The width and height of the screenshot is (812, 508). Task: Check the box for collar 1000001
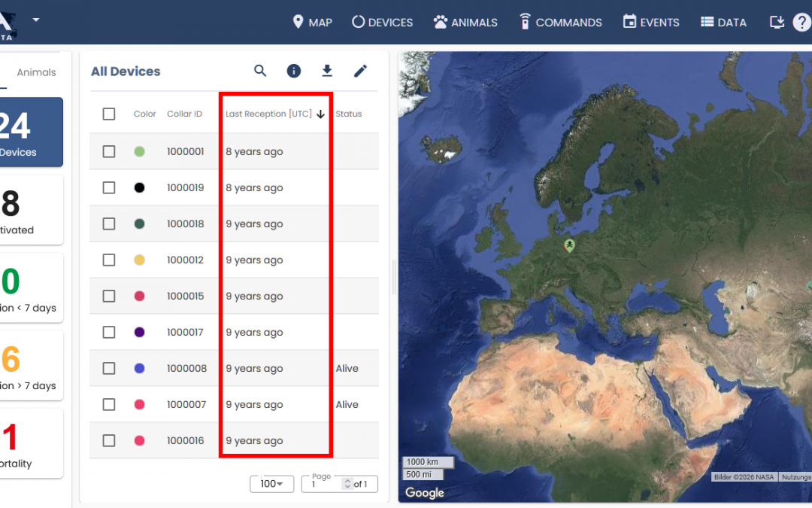pos(109,151)
